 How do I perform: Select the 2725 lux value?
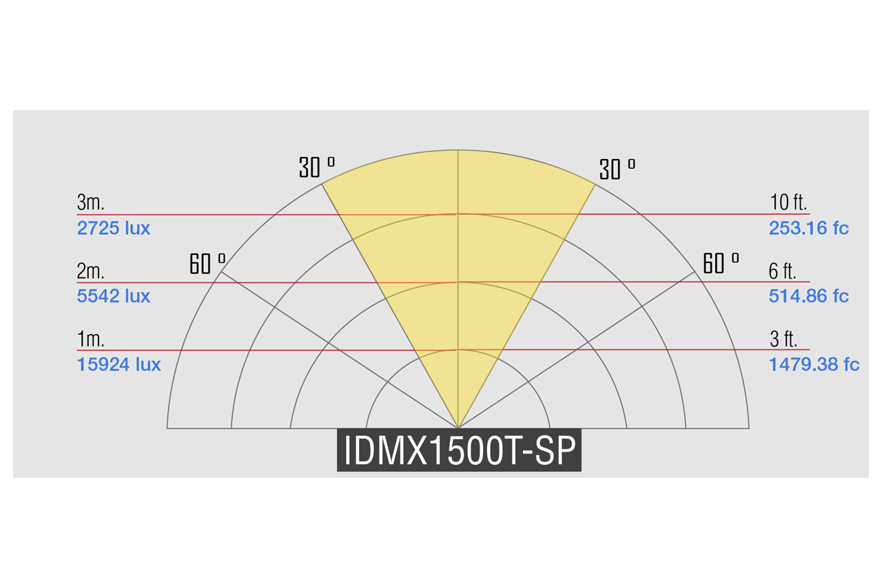tap(114, 228)
